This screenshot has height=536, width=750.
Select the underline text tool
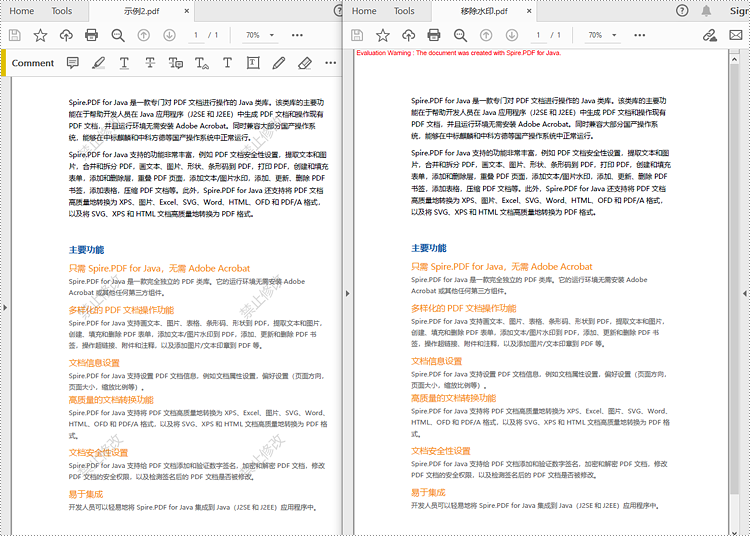click(x=124, y=63)
